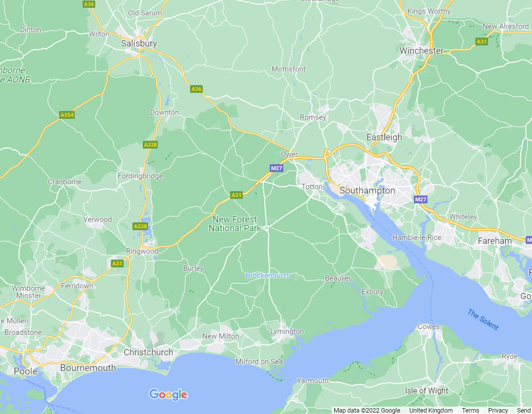The image size is (532, 414).
Task: Click the Bournemouth label
Action: (x=88, y=368)
